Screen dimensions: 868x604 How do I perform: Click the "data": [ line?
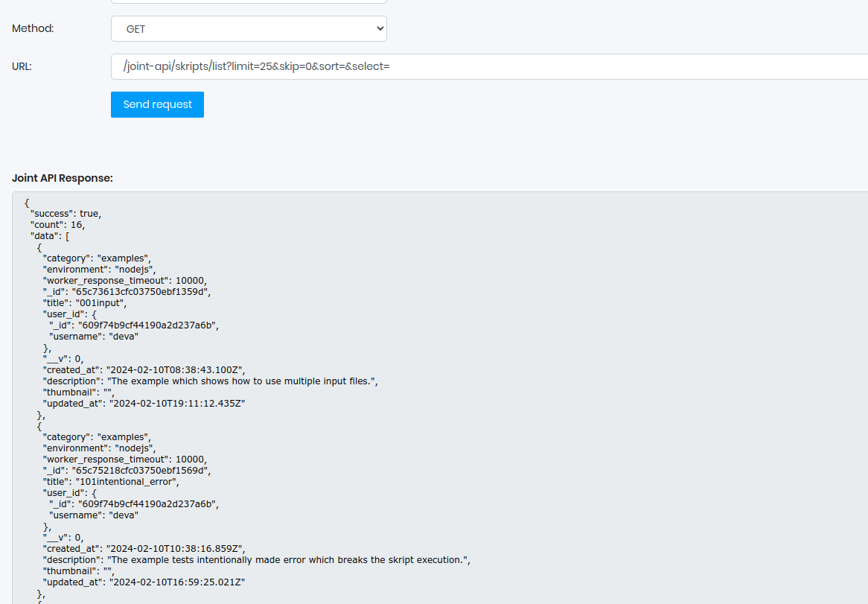(50, 236)
